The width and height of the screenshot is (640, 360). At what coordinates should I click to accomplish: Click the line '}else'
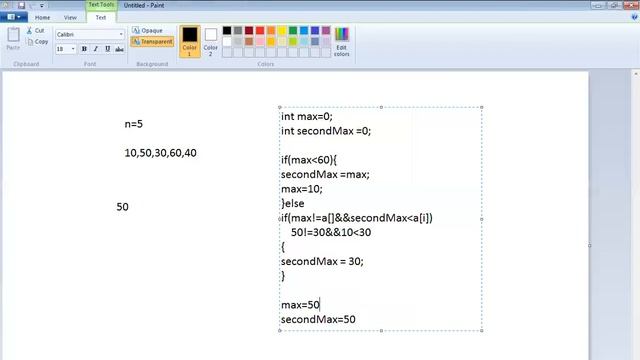[x=293, y=203]
